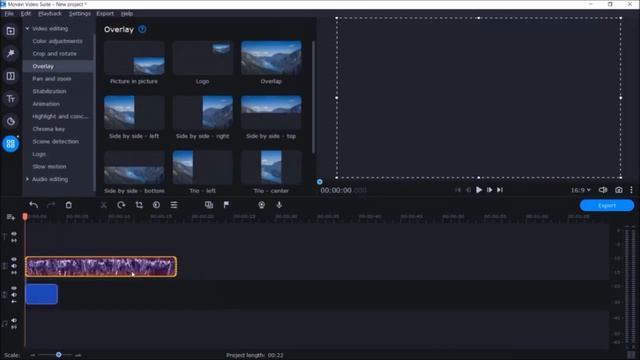This screenshot has height=360, width=640.
Task: Open the Edit menu
Action: [x=26, y=13]
